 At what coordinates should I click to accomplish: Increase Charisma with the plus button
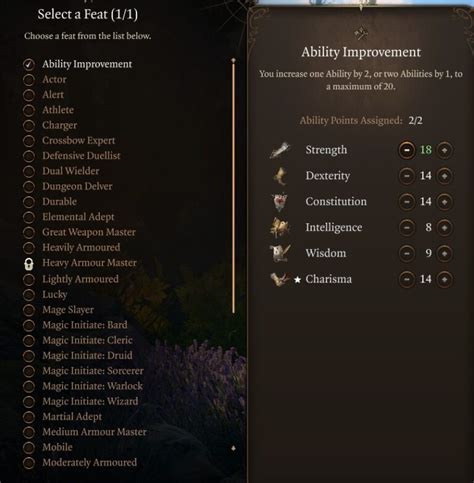(444, 279)
